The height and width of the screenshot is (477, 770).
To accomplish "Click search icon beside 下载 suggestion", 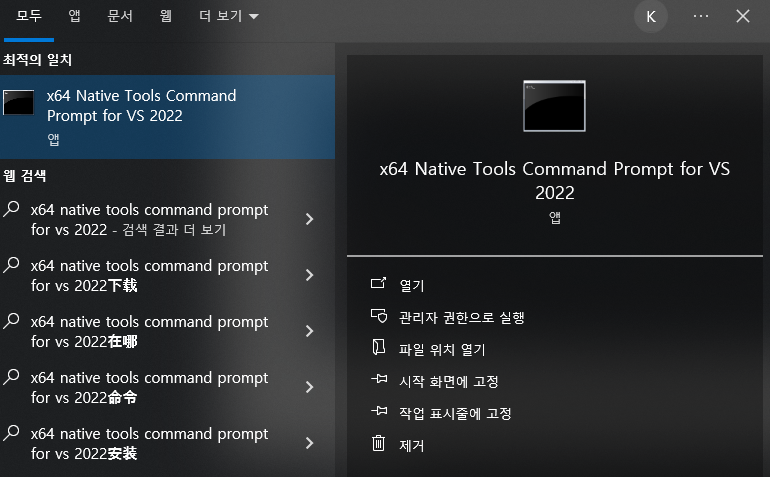I will pyautogui.click(x=11, y=265).
